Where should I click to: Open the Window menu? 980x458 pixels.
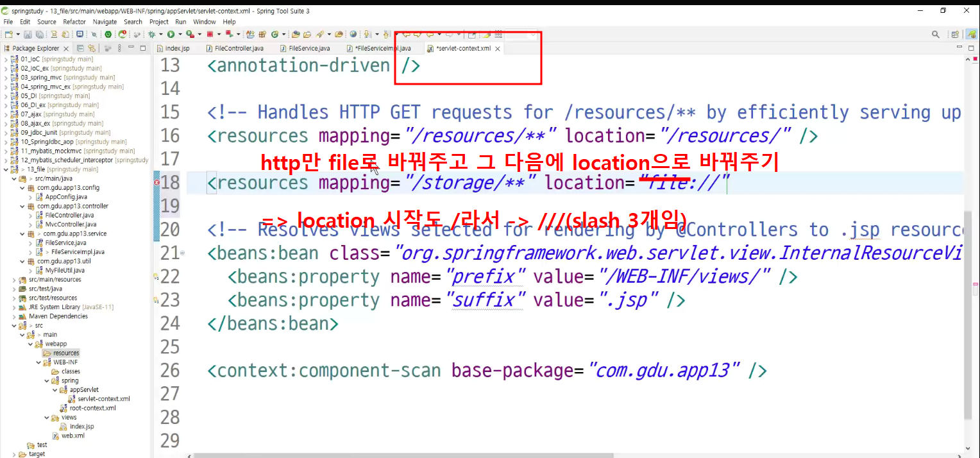click(205, 22)
